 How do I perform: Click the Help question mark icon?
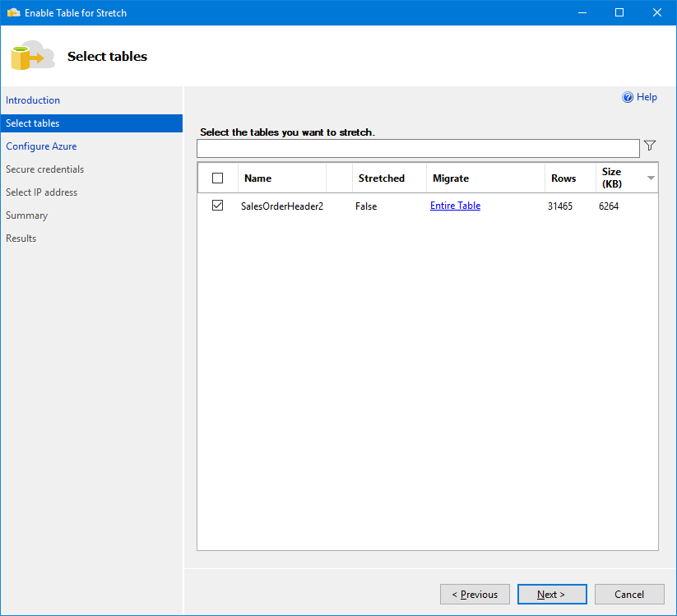[628, 97]
